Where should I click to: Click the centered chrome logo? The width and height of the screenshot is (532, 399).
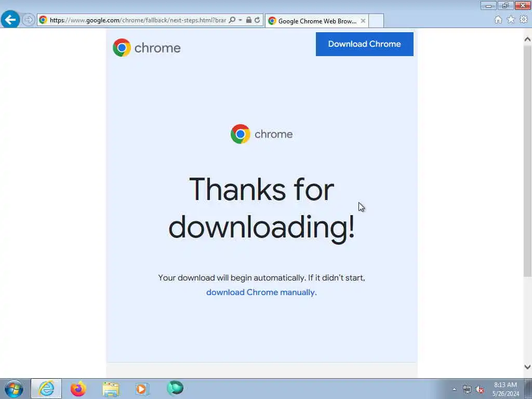pyautogui.click(x=262, y=134)
